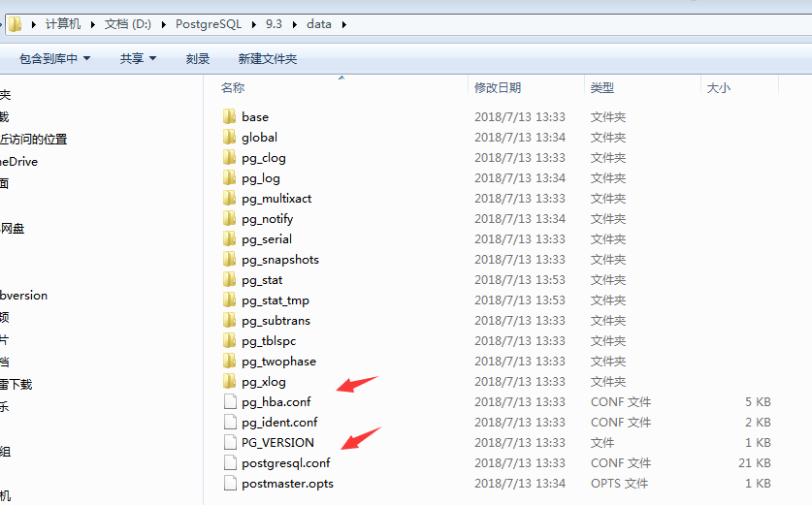Click the pg_twophase folder name
812x505 pixels.
(278, 362)
